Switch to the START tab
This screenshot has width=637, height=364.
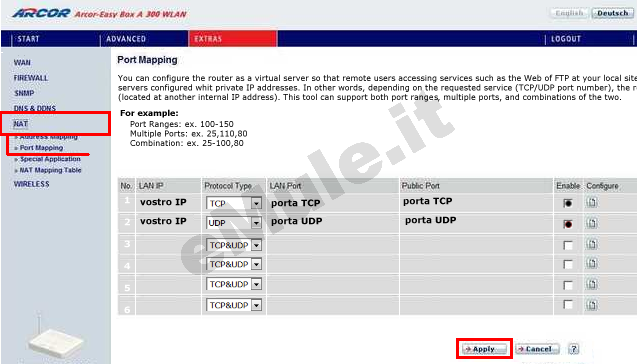(28, 39)
